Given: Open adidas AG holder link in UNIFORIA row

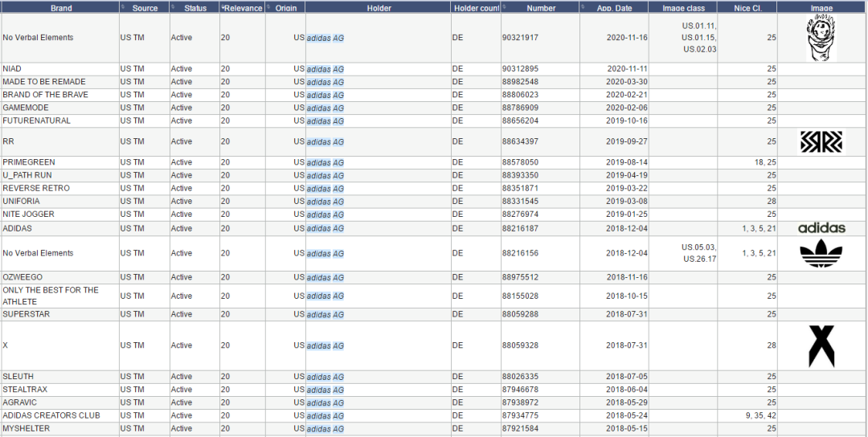Looking at the screenshot, I should tap(325, 202).
